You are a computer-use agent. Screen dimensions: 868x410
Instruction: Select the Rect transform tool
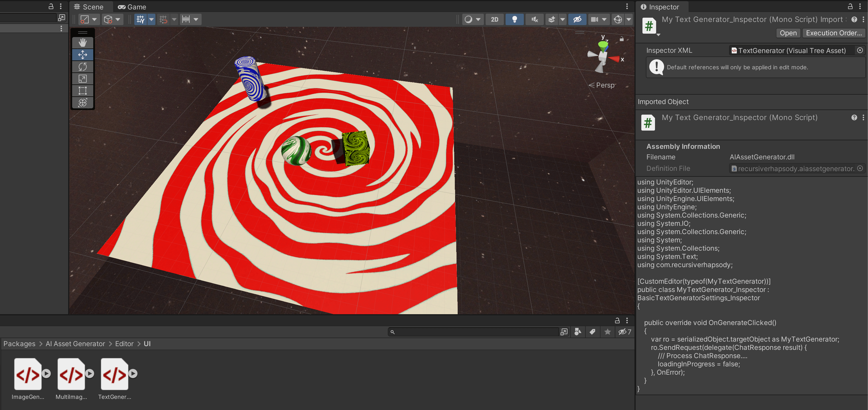83,91
